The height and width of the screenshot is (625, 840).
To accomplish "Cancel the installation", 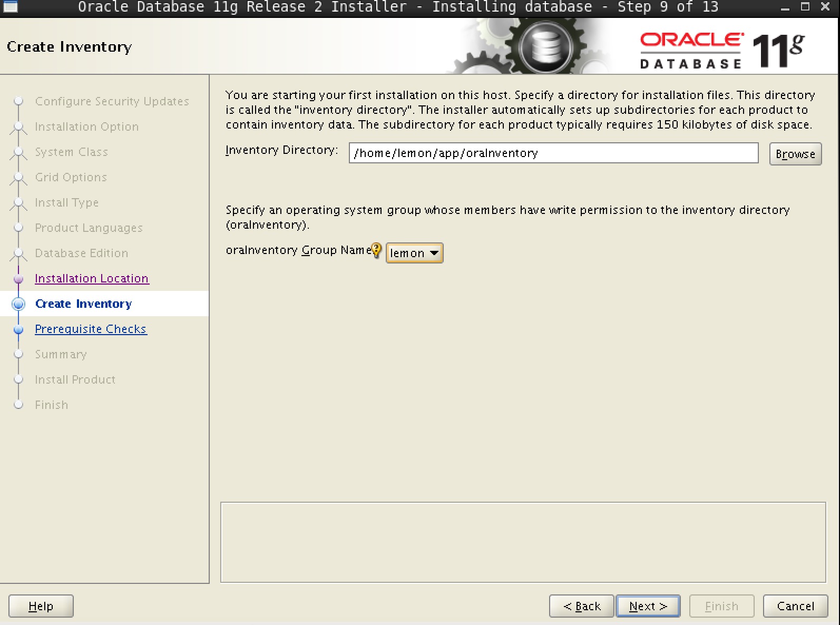I will coord(796,606).
